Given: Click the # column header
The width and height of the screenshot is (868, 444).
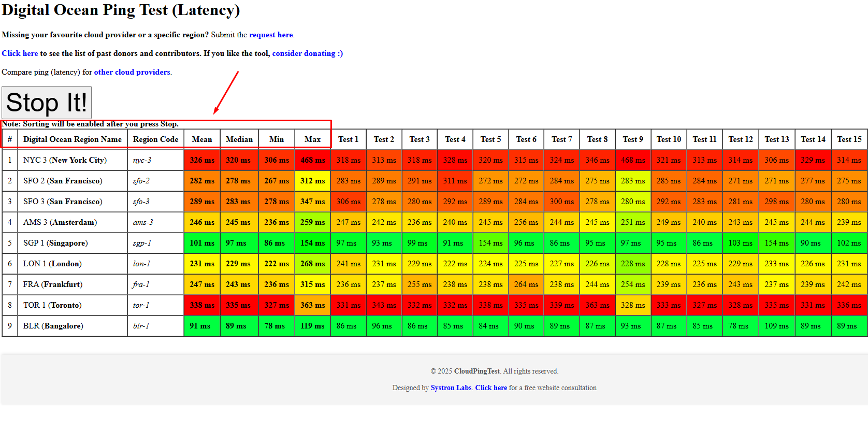Looking at the screenshot, I should tap(10, 139).
